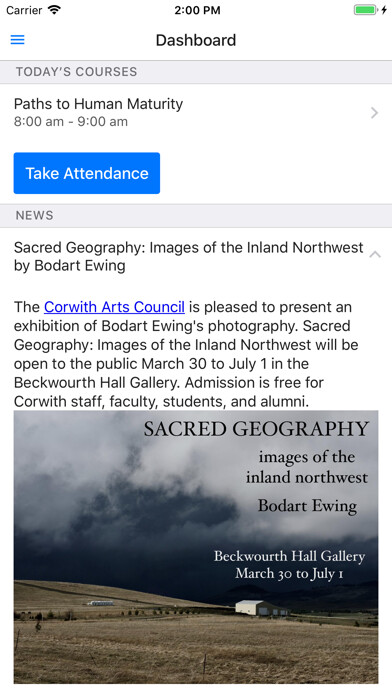Tap the Sacred Geography news headline text
This screenshot has width=392, height=696.
(x=189, y=256)
